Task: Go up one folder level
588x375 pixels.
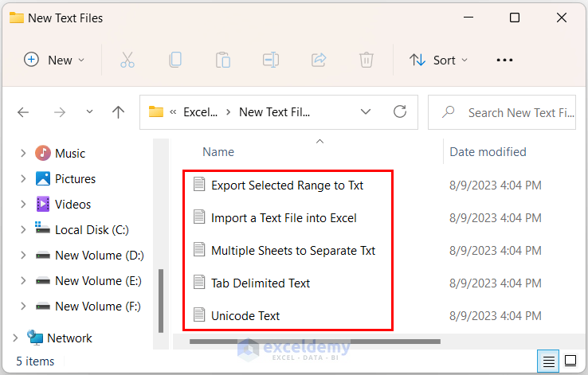Action: tap(119, 112)
